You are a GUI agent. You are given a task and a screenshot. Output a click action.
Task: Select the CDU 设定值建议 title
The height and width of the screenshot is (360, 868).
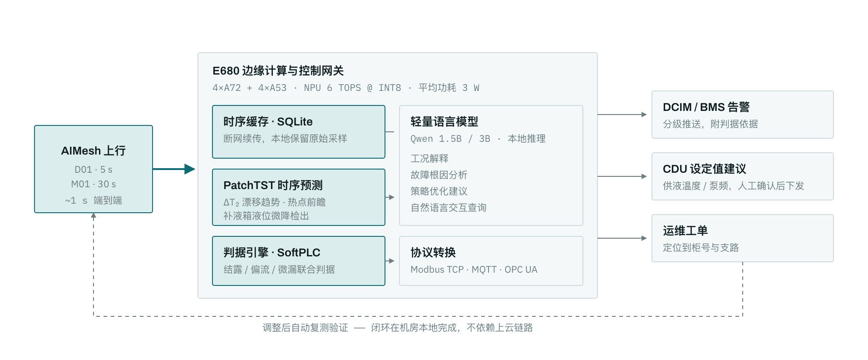point(705,169)
